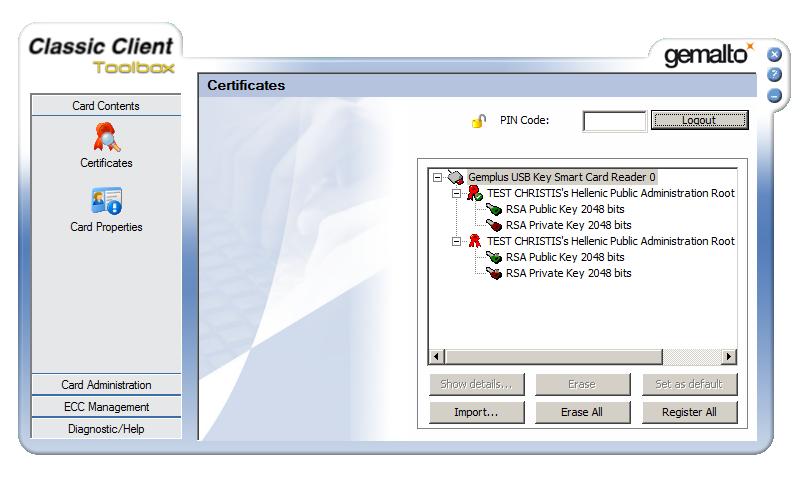Click the Card Properties label text
Screen dimensions: 801x483
(x=106, y=227)
